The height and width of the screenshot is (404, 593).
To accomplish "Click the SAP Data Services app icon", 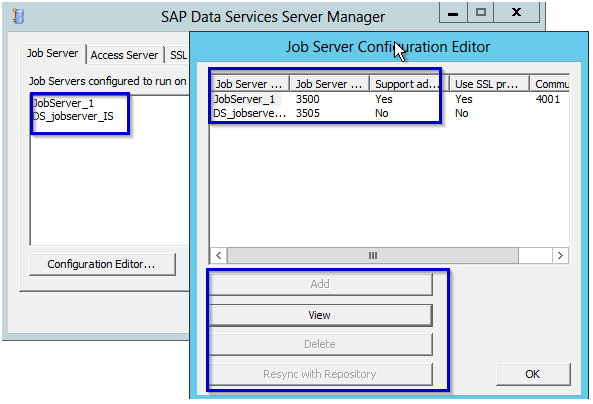I will click(x=18, y=16).
